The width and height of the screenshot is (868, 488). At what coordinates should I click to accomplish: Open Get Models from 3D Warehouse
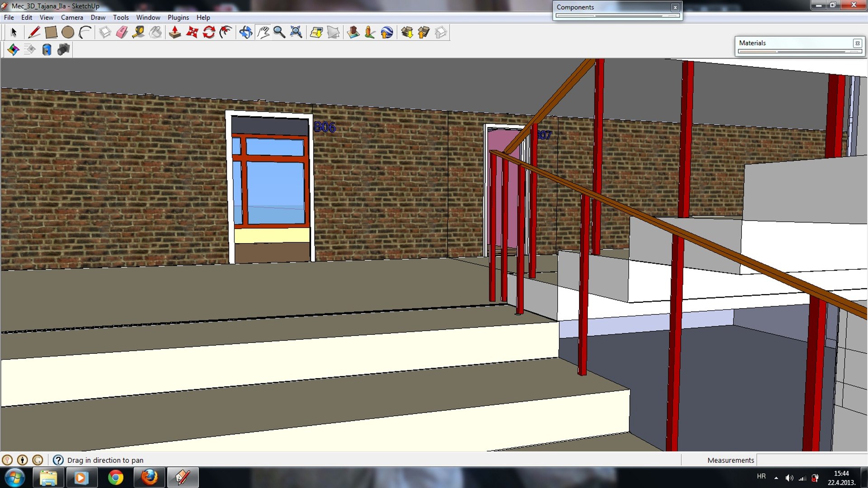click(407, 32)
